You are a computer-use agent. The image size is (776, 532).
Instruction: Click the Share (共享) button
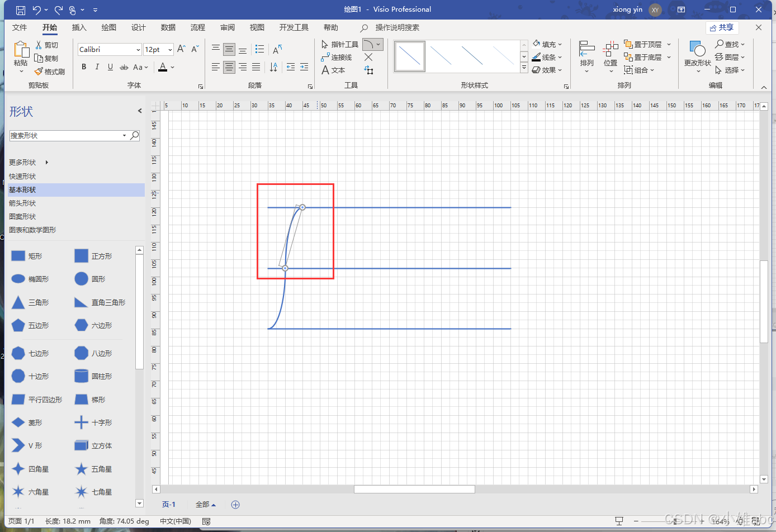coord(722,27)
